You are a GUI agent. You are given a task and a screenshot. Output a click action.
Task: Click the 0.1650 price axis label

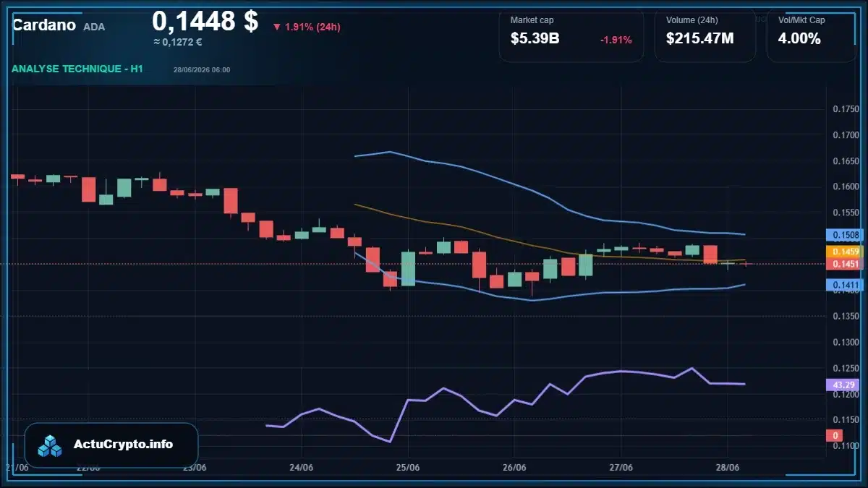845,161
